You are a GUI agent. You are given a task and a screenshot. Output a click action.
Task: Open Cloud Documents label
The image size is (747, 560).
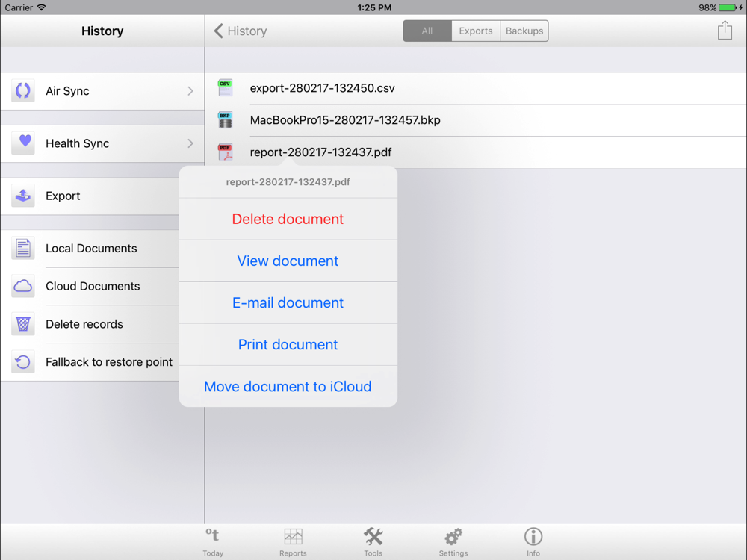point(93,286)
